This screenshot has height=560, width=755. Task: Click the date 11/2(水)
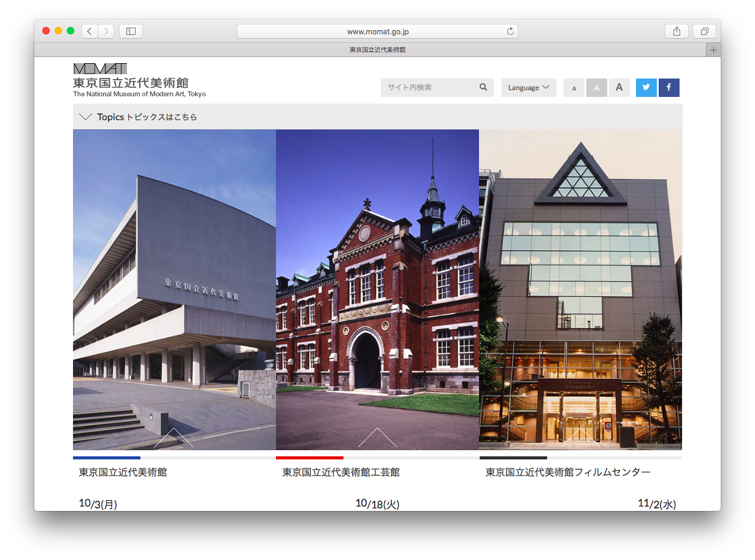pos(657,504)
